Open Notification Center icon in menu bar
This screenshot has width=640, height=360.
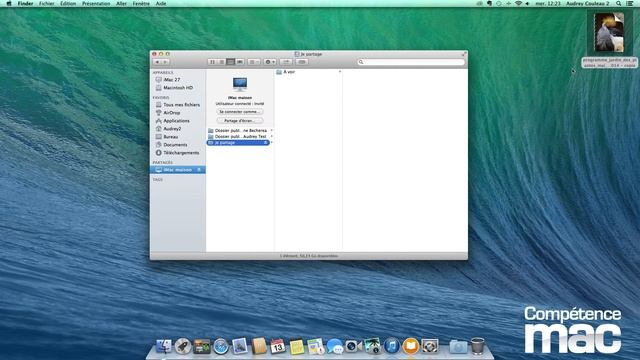point(630,3)
